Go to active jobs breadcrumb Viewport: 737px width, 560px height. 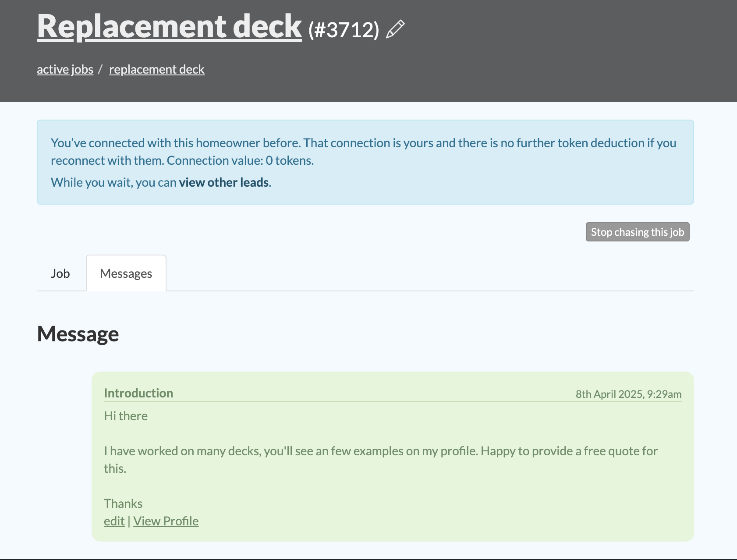click(65, 69)
